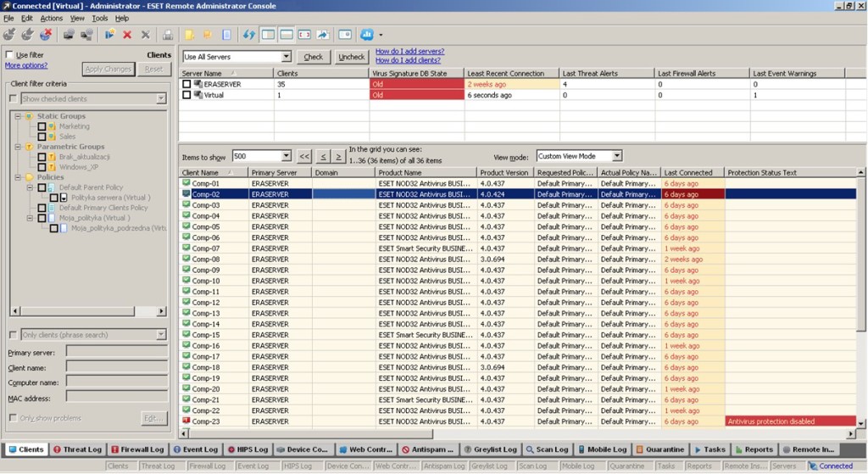This screenshot has width=868, height=474.
Task: Click the red brackets view icon
Action: pos(304,35)
